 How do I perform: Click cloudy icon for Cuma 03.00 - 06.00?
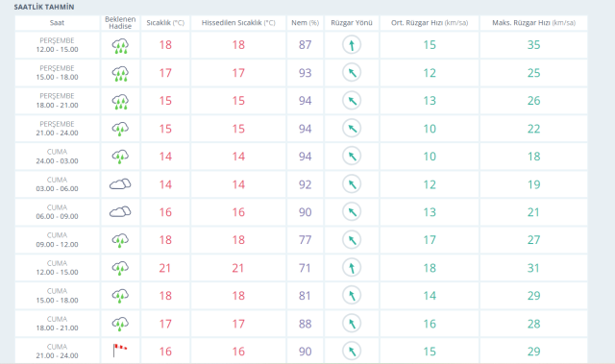pyautogui.click(x=120, y=183)
